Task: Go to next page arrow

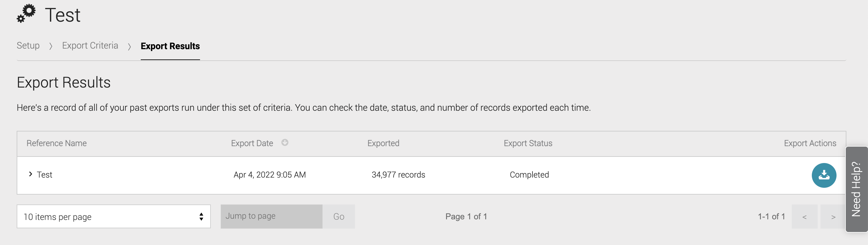Action: tap(833, 217)
